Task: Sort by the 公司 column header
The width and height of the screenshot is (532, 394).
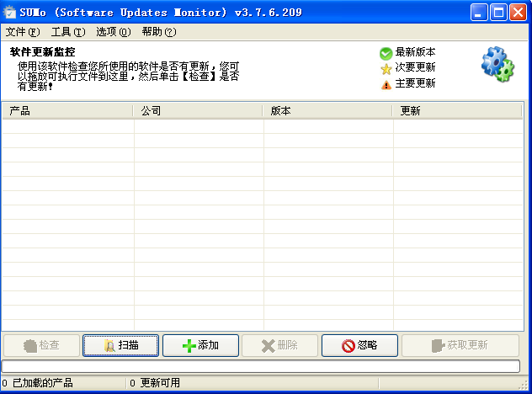Action: coord(199,110)
